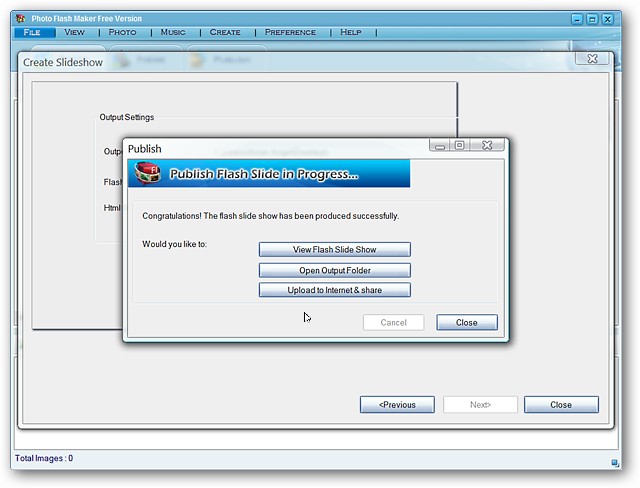This screenshot has height=488, width=640.
Task: Click the 'Publish Flash Slide in Progress...' banner text
Action: click(264, 174)
